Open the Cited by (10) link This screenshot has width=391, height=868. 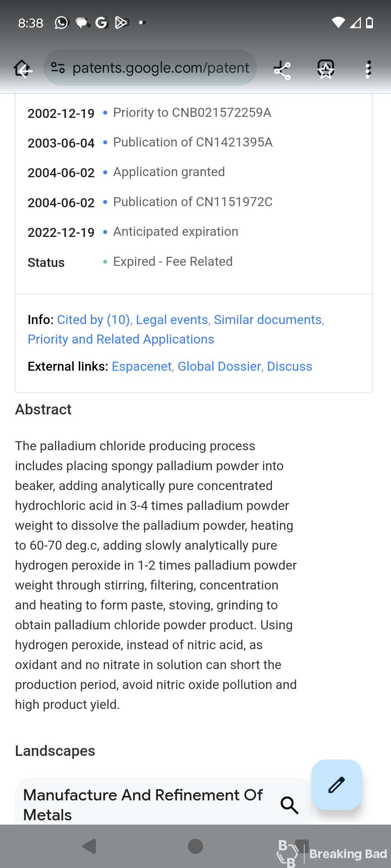coord(93,320)
